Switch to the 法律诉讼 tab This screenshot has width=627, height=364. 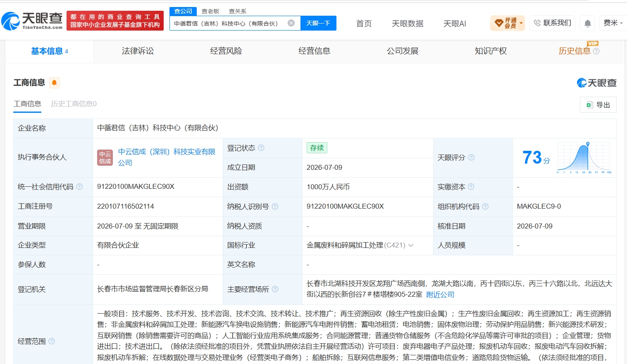point(138,51)
